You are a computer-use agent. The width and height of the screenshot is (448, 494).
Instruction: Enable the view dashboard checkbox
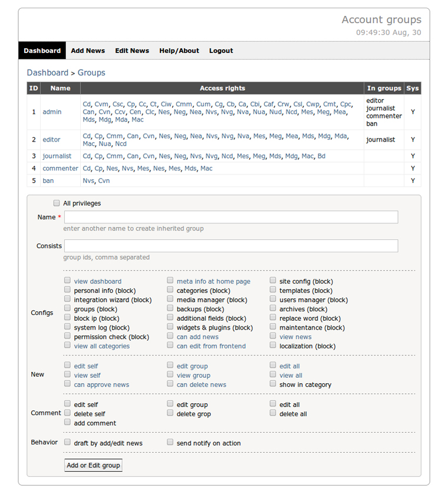click(68, 281)
